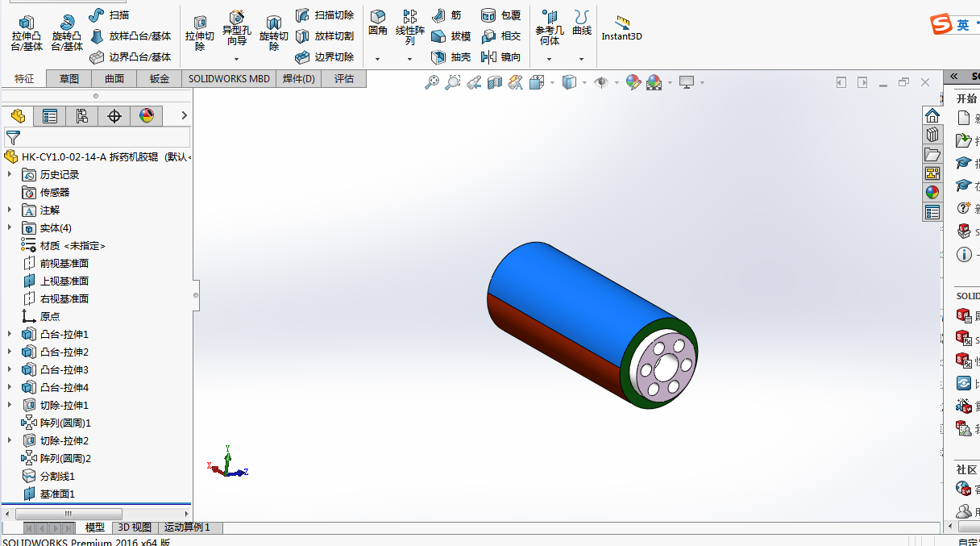Choose the 扫描 sweep feature
Image resolution: width=980 pixels, height=546 pixels.
tap(109, 15)
